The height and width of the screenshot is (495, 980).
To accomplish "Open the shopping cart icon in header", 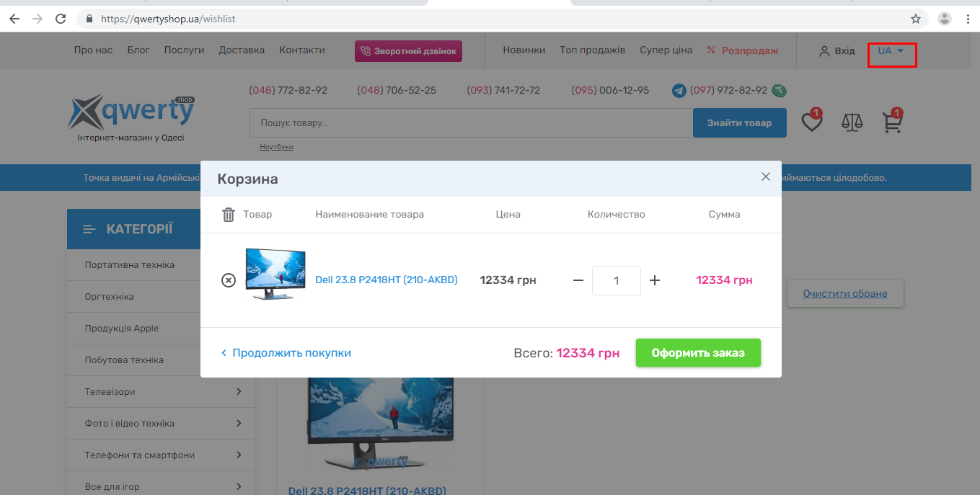I will (893, 122).
